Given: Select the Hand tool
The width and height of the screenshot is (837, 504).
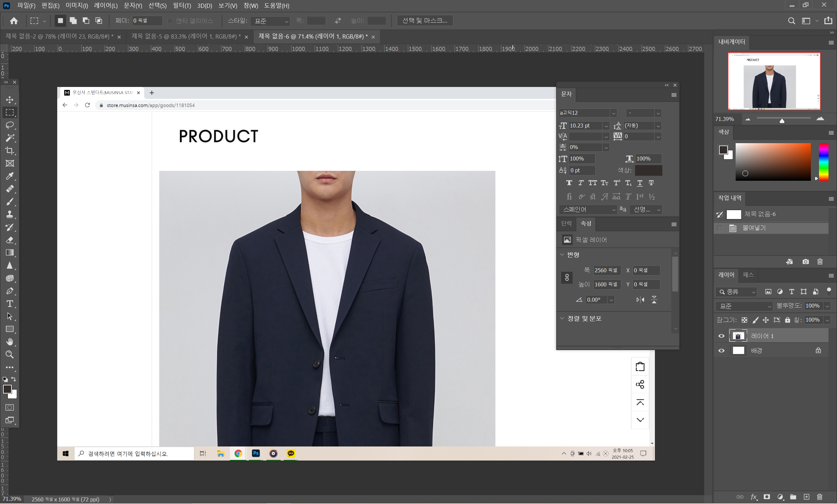Looking at the screenshot, I should (x=9, y=342).
